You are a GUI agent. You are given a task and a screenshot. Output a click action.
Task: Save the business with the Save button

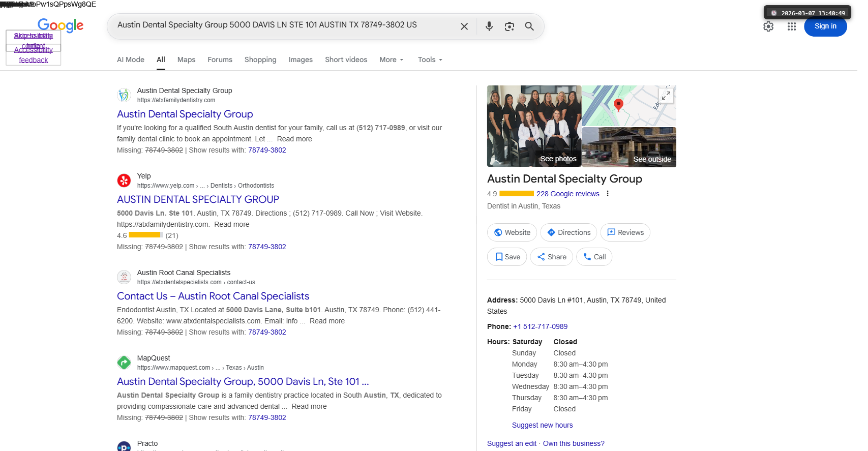click(507, 257)
